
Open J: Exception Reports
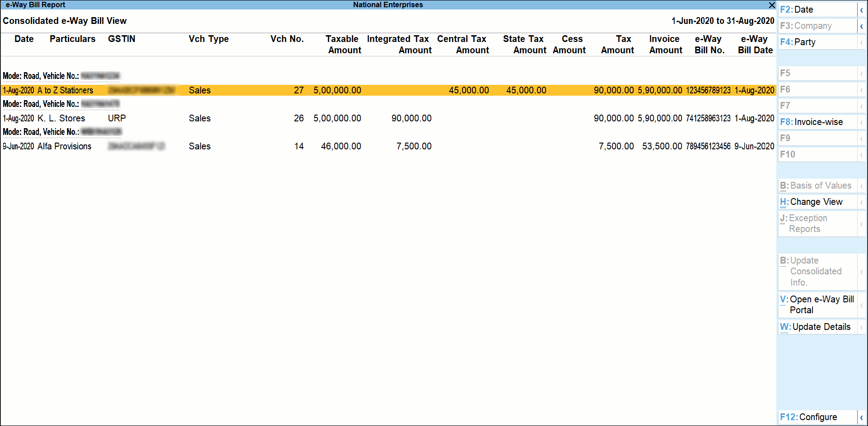coord(808,223)
